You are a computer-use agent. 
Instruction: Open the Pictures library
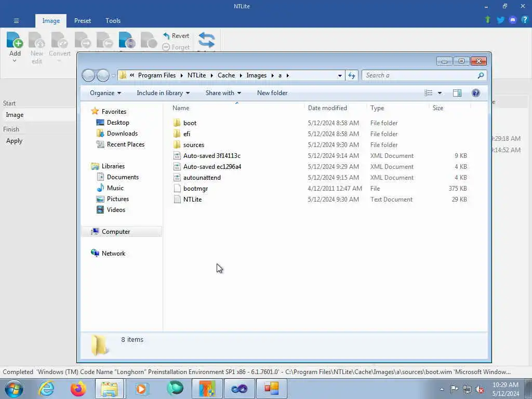[118, 199]
